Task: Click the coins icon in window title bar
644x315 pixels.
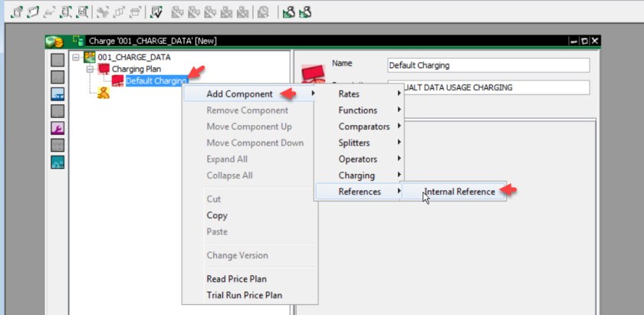Action: (54, 41)
